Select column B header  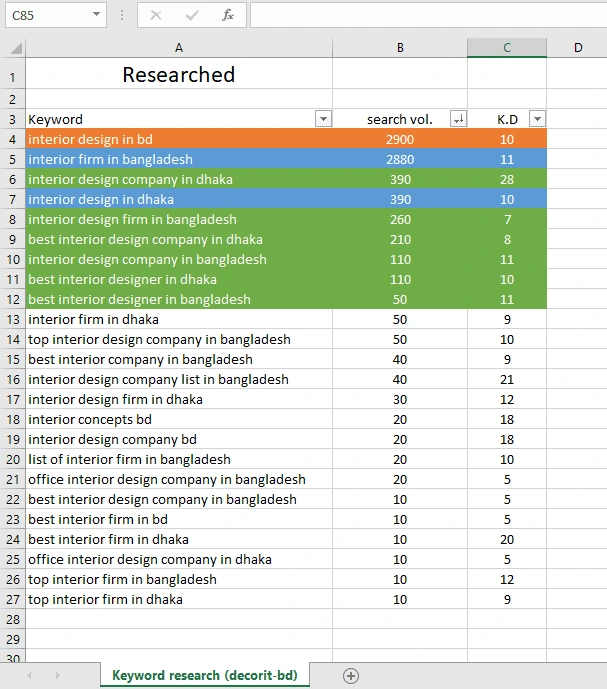[400, 48]
